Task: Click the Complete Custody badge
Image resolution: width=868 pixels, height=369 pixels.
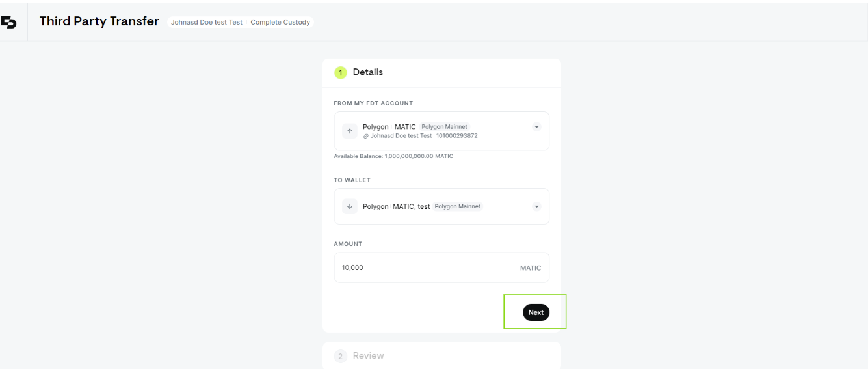Action: [x=280, y=22]
